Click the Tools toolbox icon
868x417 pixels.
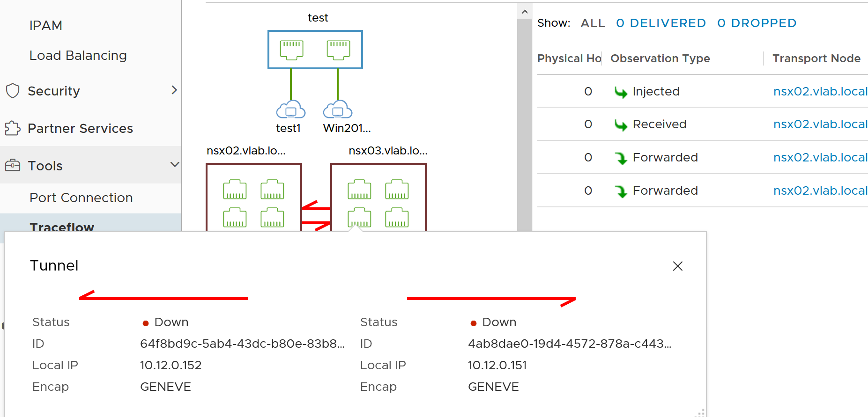click(x=13, y=165)
